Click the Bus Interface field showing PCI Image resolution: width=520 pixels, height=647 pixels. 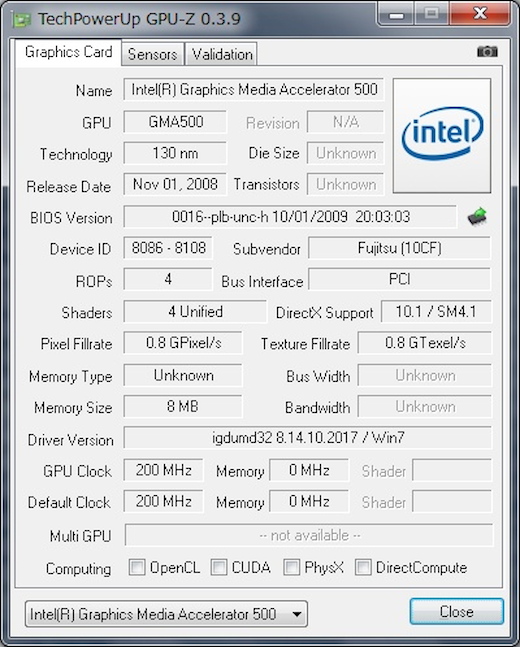pyautogui.click(x=399, y=279)
